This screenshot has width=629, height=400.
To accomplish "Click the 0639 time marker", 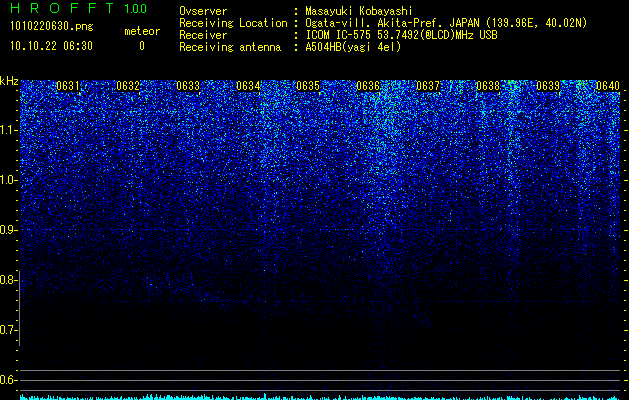I will pos(548,86).
